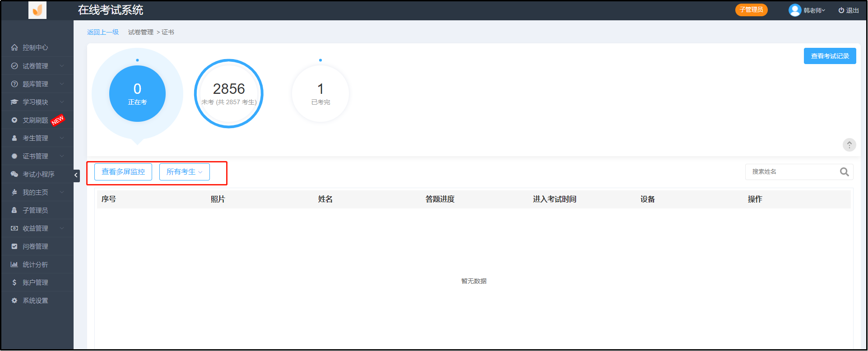Image resolution: width=868 pixels, height=351 pixels.
Task: Click the orange 子管理员 badge button
Action: [751, 10]
